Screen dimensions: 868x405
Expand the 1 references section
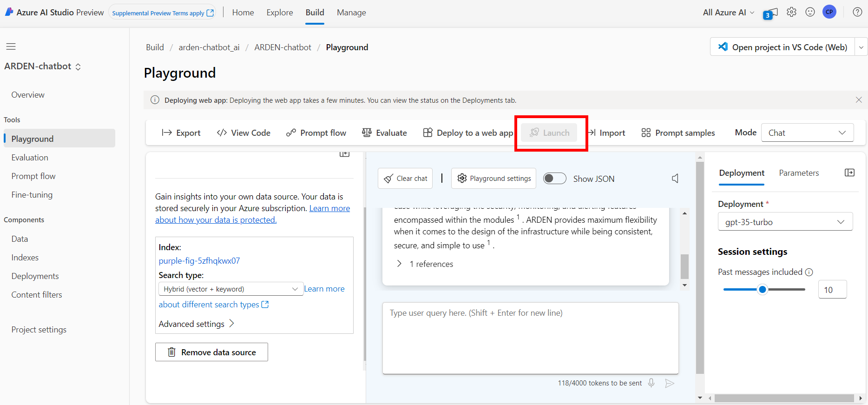425,264
